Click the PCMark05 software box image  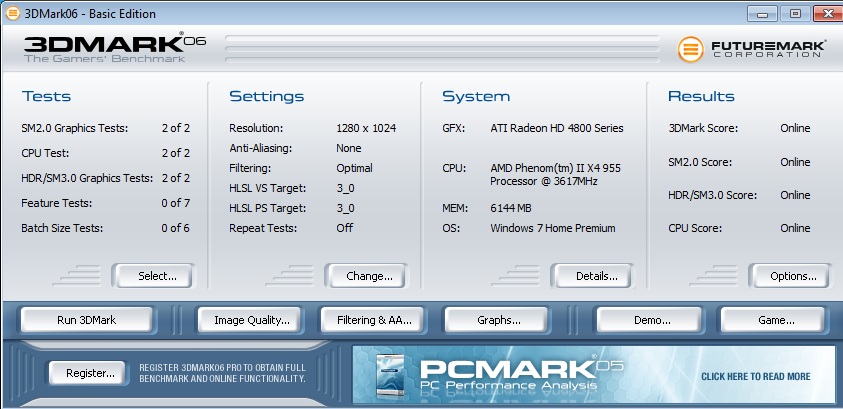390,376
